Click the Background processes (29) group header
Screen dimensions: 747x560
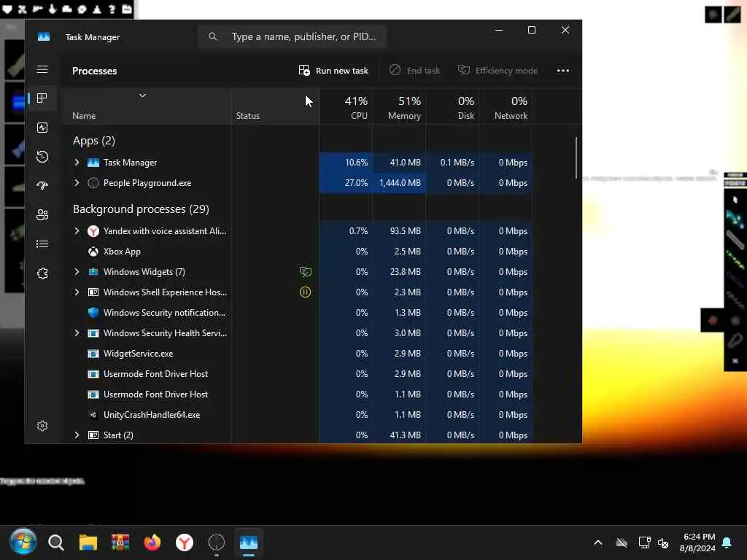point(141,209)
